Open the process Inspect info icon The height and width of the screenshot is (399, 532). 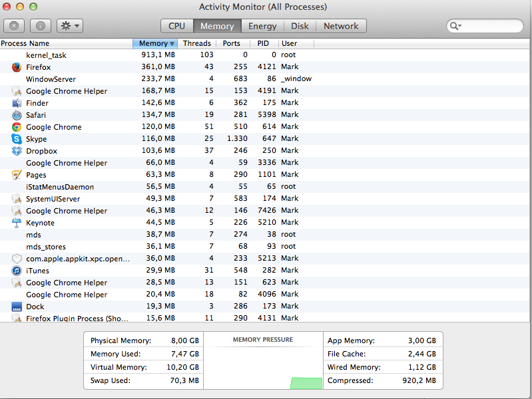[x=41, y=26]
